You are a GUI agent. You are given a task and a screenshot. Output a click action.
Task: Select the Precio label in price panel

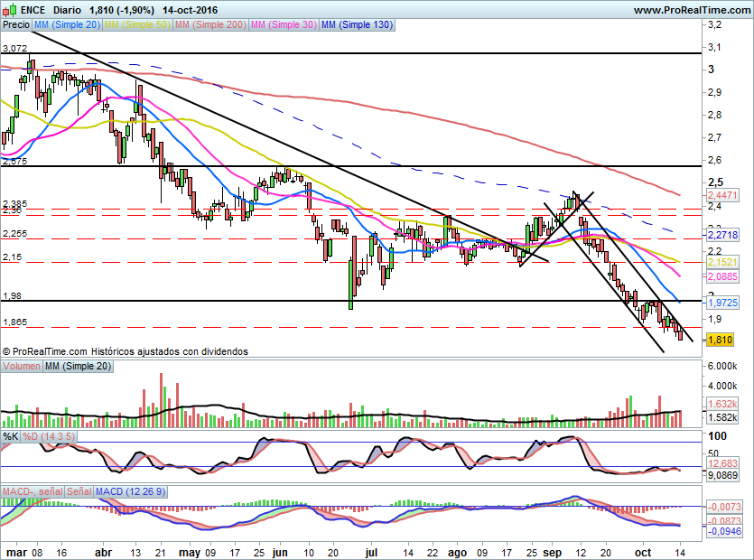[x=16, y=25]
